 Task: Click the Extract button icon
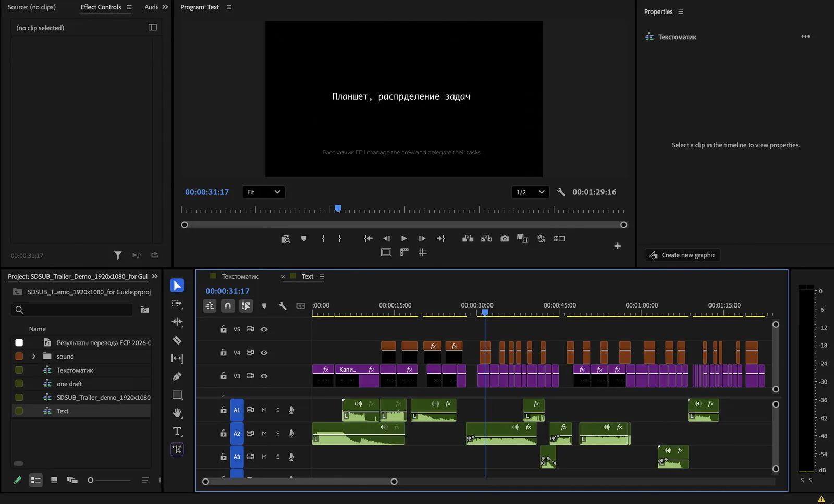coord(486,238)
